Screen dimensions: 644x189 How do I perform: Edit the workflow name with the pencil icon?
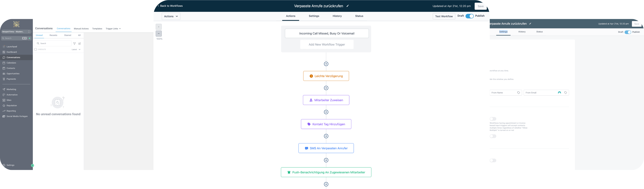tap(348, 6)
